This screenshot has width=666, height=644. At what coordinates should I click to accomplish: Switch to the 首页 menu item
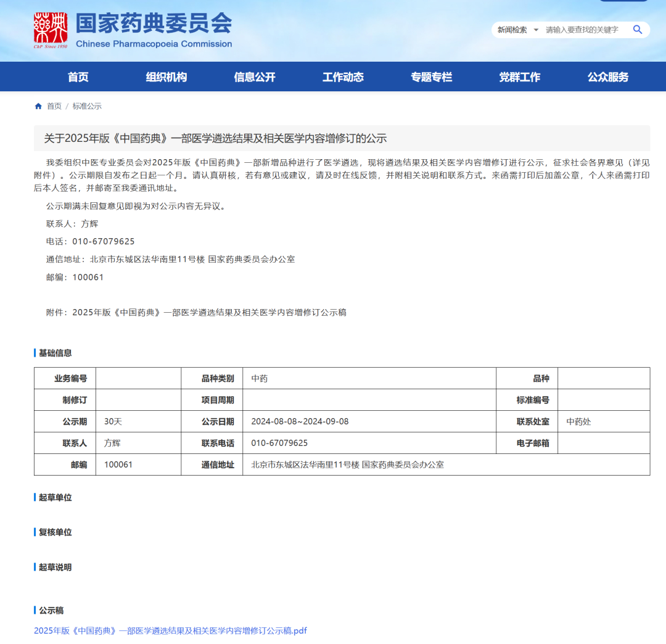(78, 76)
